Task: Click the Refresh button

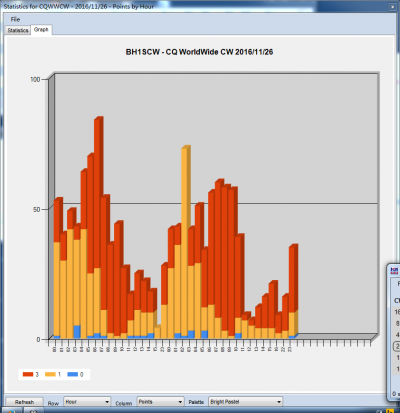Action: click(24, 402)
